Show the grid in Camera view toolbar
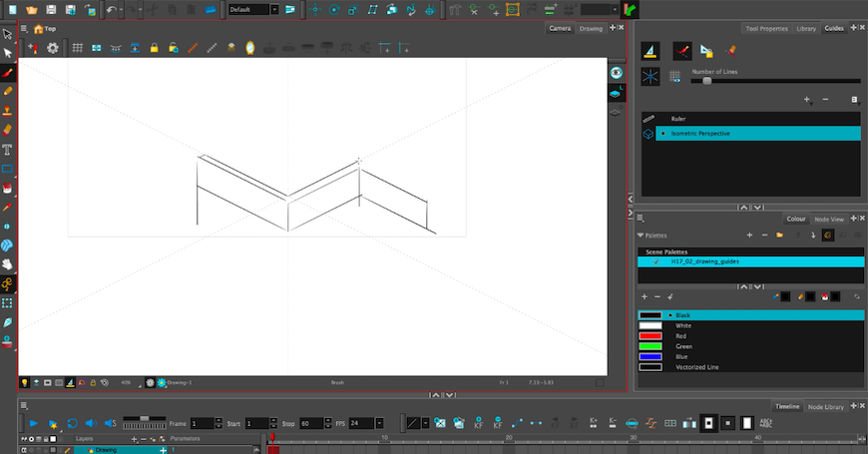Image resolution: width=868 pixels, height=454 pixels. (x=78, y=48)
